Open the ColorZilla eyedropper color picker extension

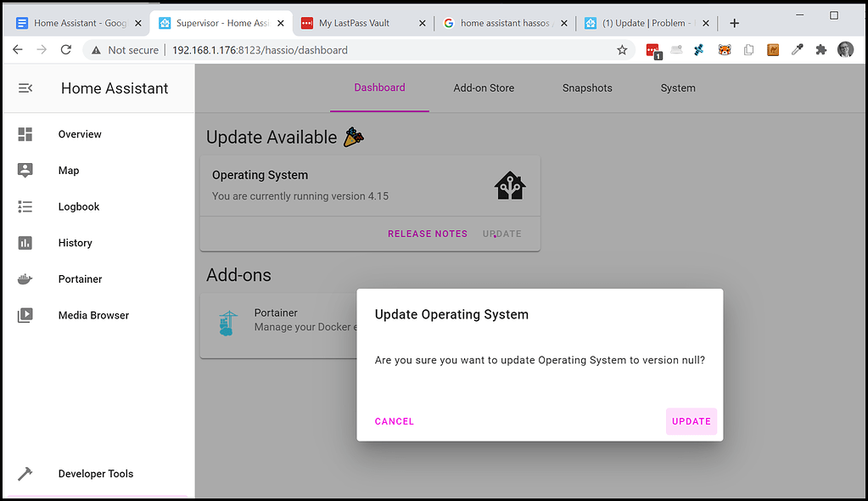(797, 50)
